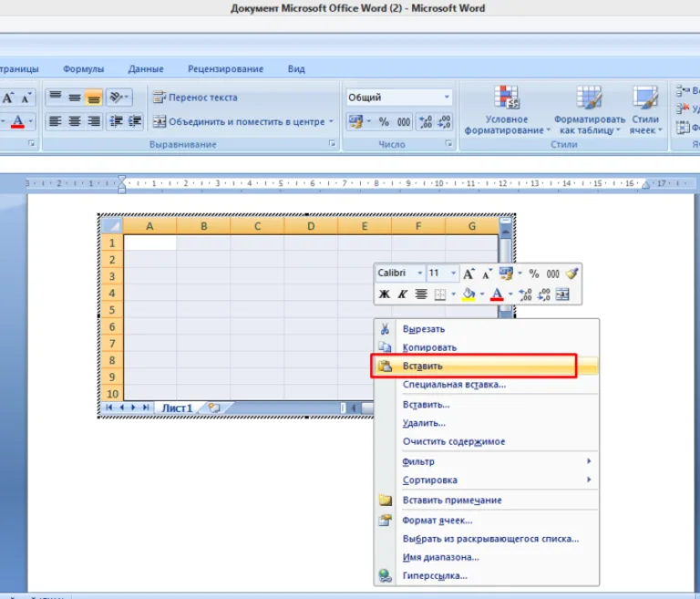Choose Вставить примечание entry
This screenshot has height=599, width=700.
tap(486, 501)
